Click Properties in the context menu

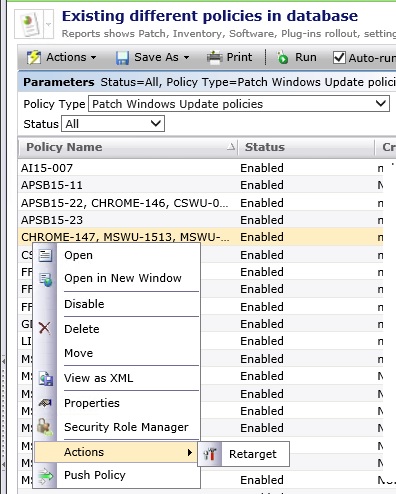92,403
